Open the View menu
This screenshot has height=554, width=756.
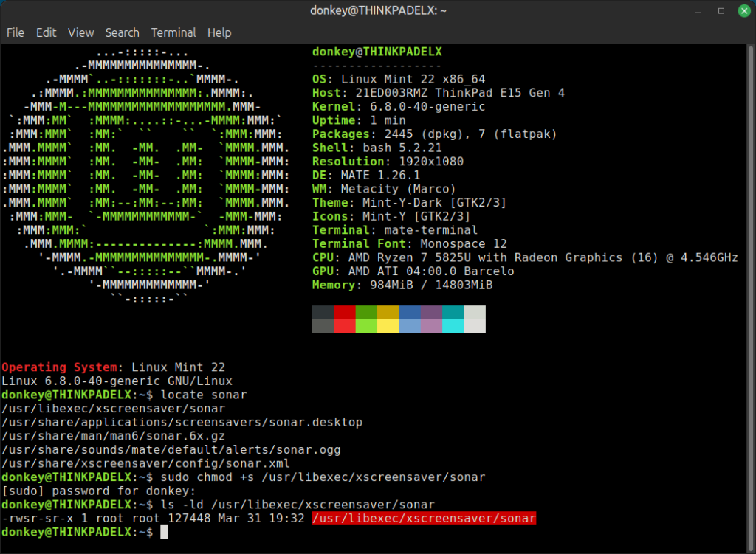[80, 32]
